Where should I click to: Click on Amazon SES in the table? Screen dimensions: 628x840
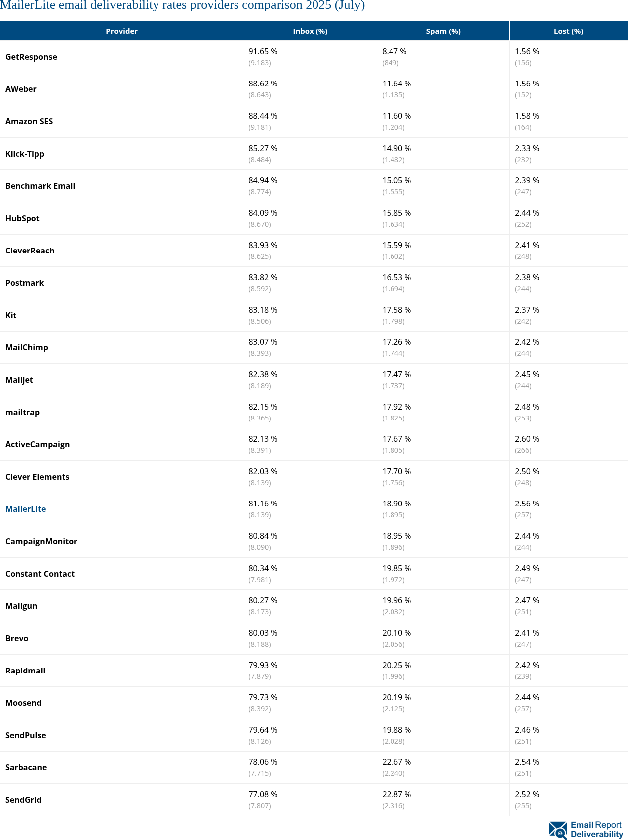29,121
